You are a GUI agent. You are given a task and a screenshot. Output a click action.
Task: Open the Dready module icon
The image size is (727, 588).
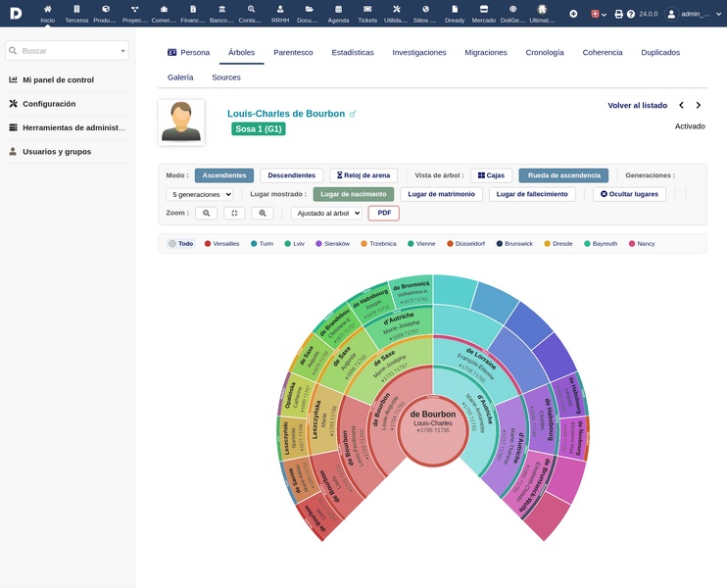point(455,9)
